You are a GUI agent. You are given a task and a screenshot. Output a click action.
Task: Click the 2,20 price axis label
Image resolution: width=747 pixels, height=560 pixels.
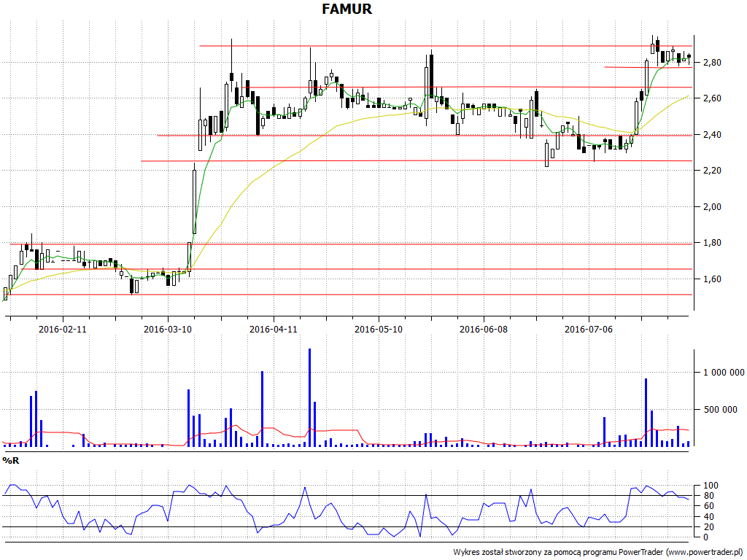[x=712, y=171]
